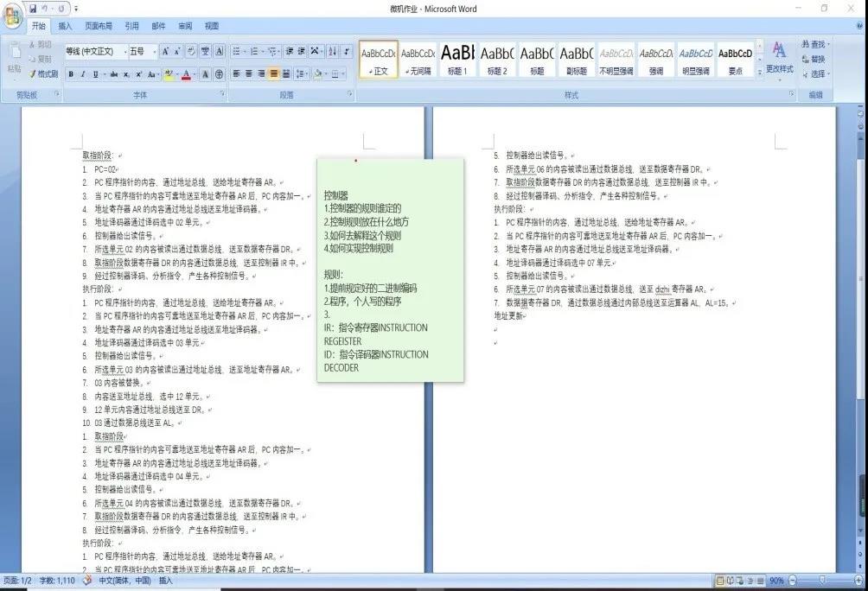The image size is (868, 591).
Task: Open the font size dropdown showing 五号
Action: coord(142,52)
